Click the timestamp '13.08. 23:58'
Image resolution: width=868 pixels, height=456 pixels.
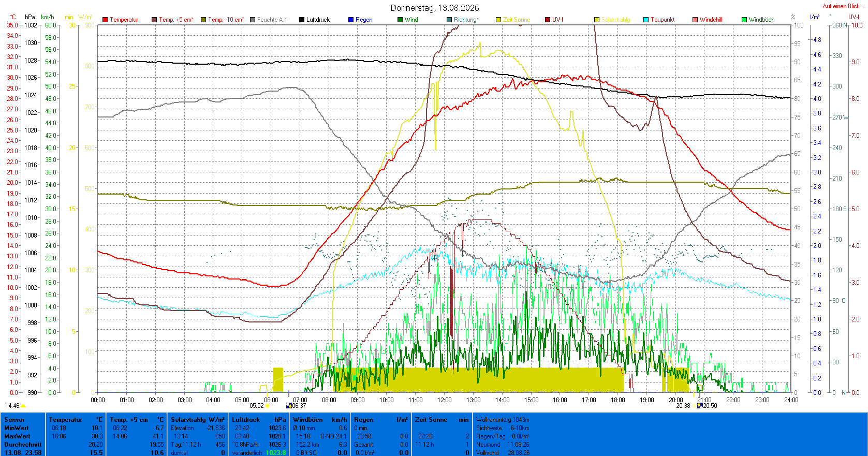[23, 453]
